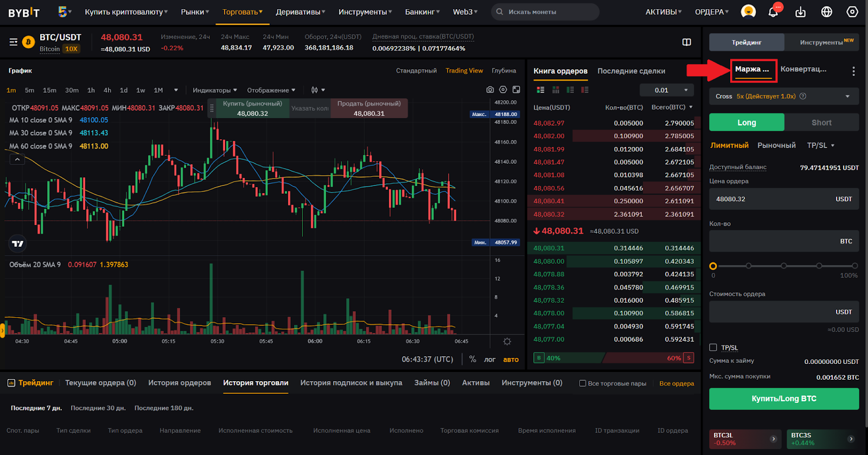Screen dimensions: 868x455
Task: Switch to Recent Trades tab
Action: 631,71
